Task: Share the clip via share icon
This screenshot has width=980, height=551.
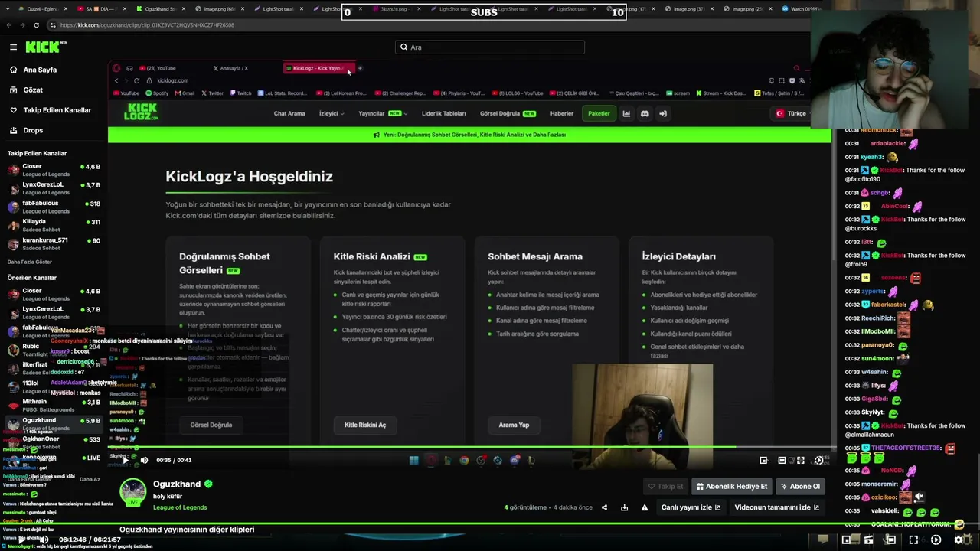Action: click(x=604, y=507)
